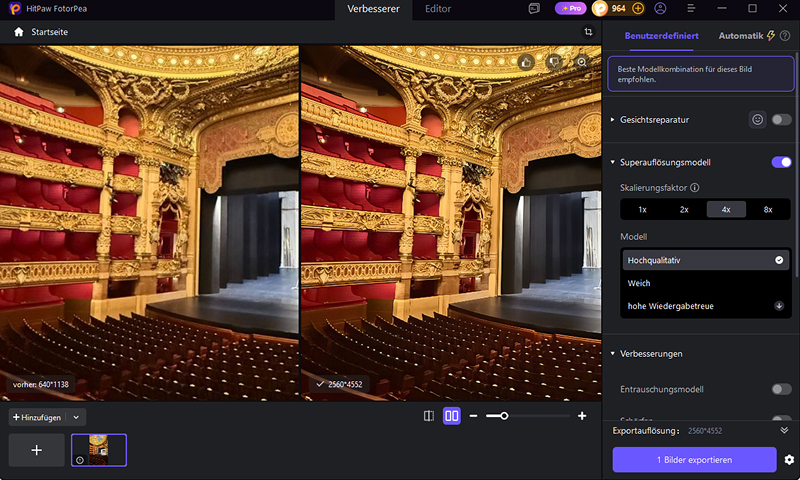Open the user account profile icon
This screenshot has width=800, height=480.
(660, 9)
